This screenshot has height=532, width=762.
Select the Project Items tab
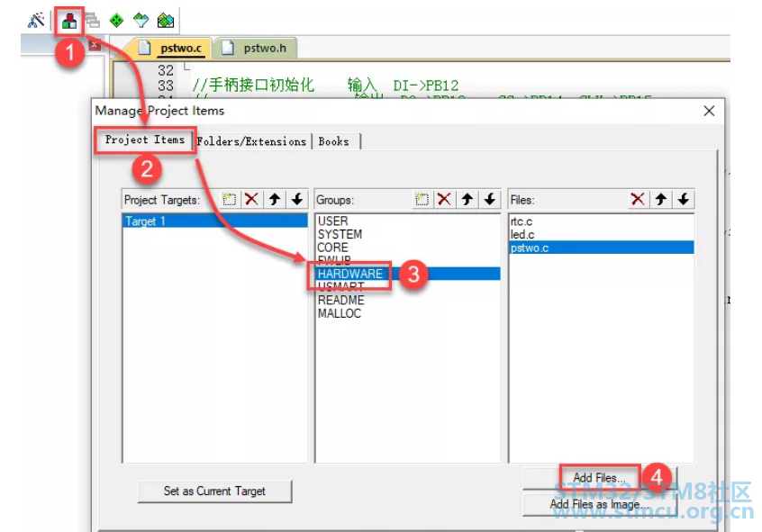(x=145, y=140)
